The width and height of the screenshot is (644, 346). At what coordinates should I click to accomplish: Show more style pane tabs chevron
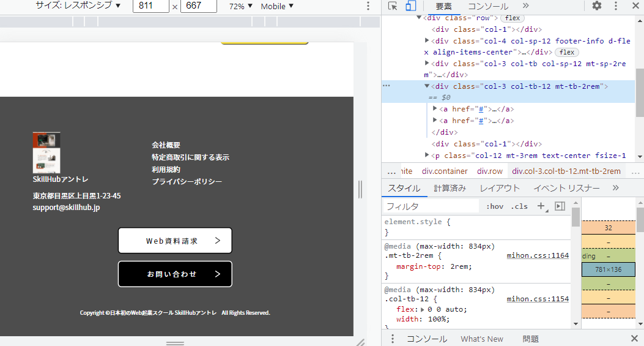point(615,187)
